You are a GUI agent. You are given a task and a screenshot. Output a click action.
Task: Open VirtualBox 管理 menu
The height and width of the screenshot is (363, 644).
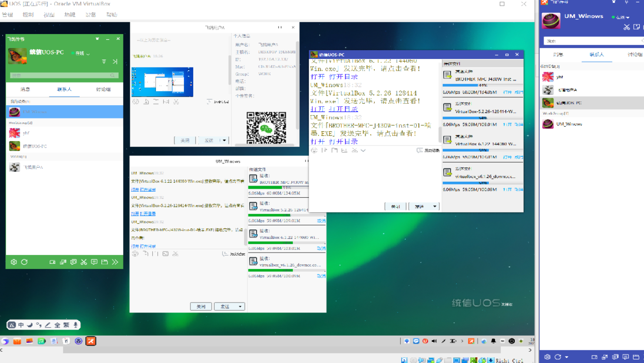point(8,15)
